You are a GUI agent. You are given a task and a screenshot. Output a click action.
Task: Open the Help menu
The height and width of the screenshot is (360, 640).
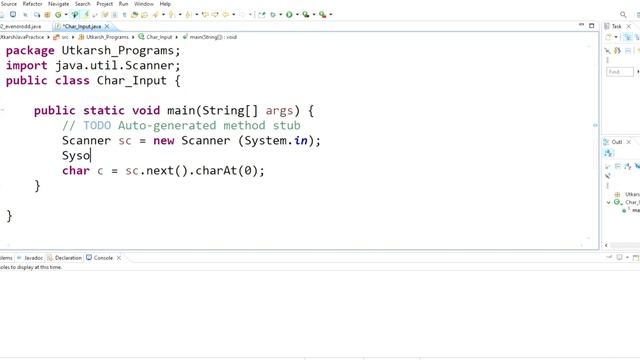tap(165, 4)
